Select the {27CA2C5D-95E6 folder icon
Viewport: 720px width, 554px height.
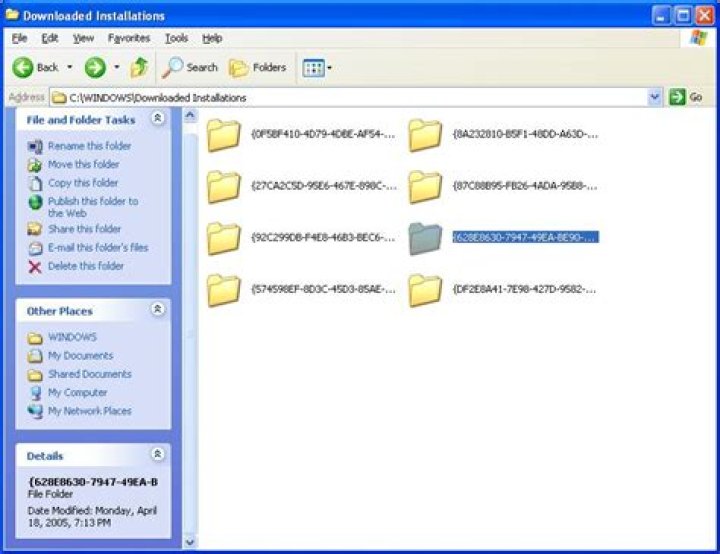224,187
